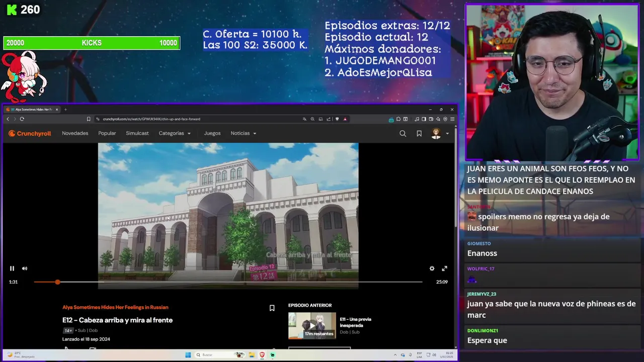Open the Popular menu item
This screenshot has height=362, width=644.
point(107,133)
